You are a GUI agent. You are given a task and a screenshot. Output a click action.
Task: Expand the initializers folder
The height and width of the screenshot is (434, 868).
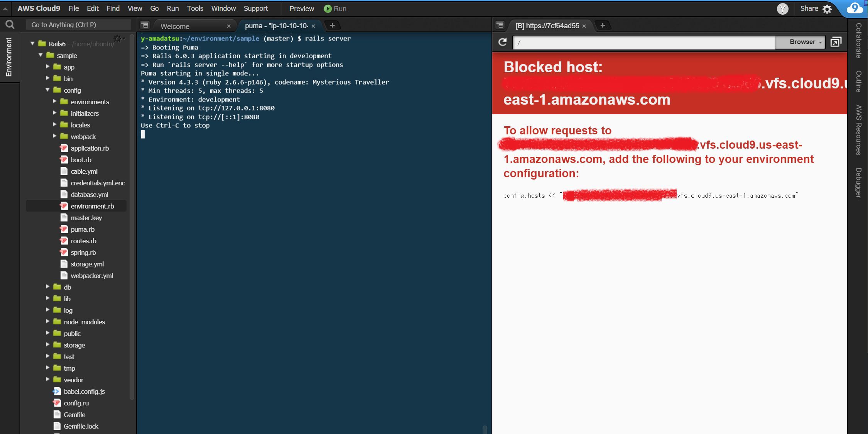[x=54, y=113]
